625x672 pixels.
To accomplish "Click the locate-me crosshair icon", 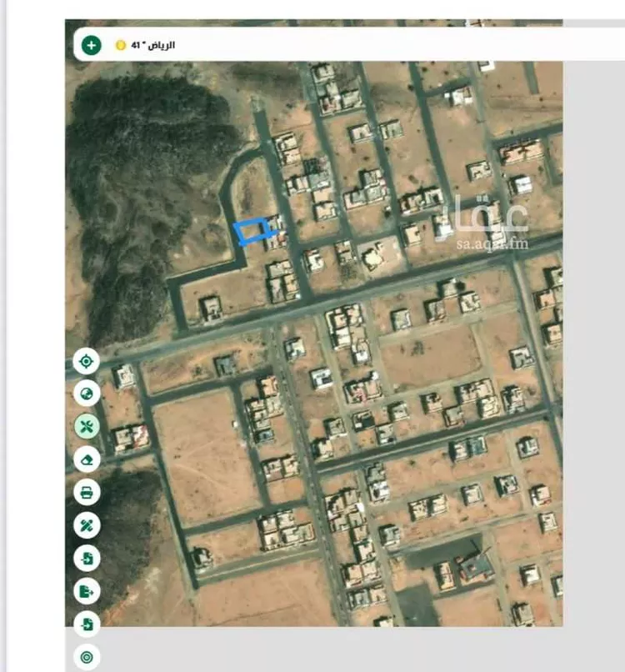I will (87, 361).
